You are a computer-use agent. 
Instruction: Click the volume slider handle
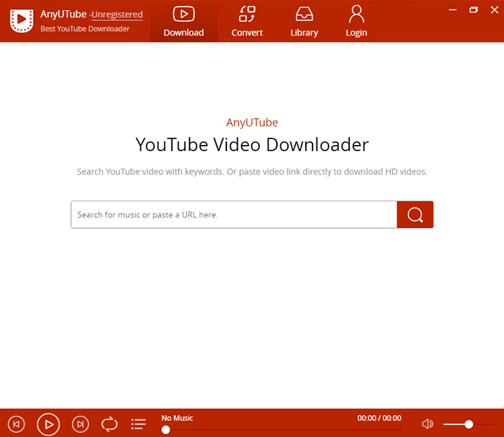(x=469, y=424)
